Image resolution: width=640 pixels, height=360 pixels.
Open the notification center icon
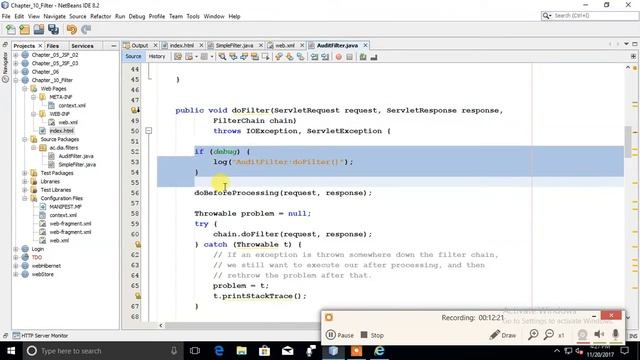624,351
